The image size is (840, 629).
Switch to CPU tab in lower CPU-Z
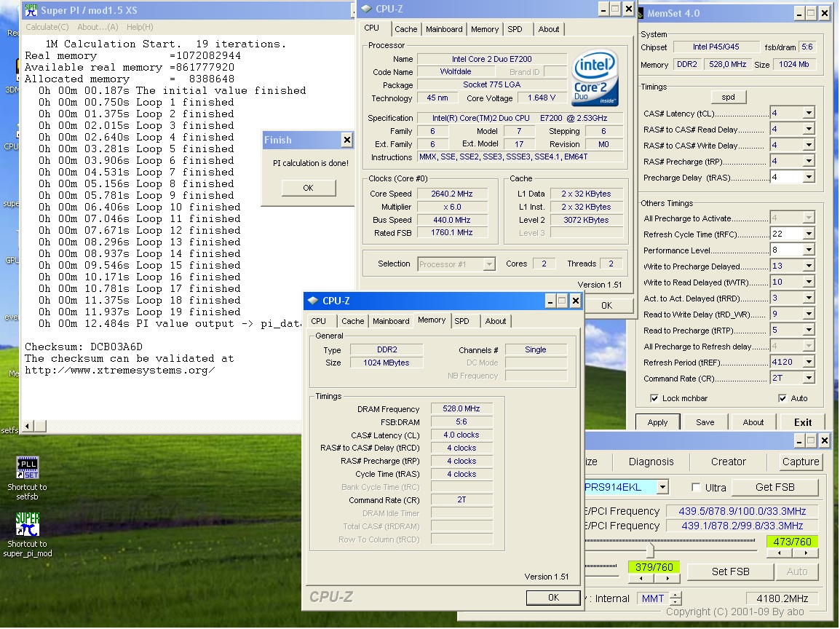[x=318, y=321]
